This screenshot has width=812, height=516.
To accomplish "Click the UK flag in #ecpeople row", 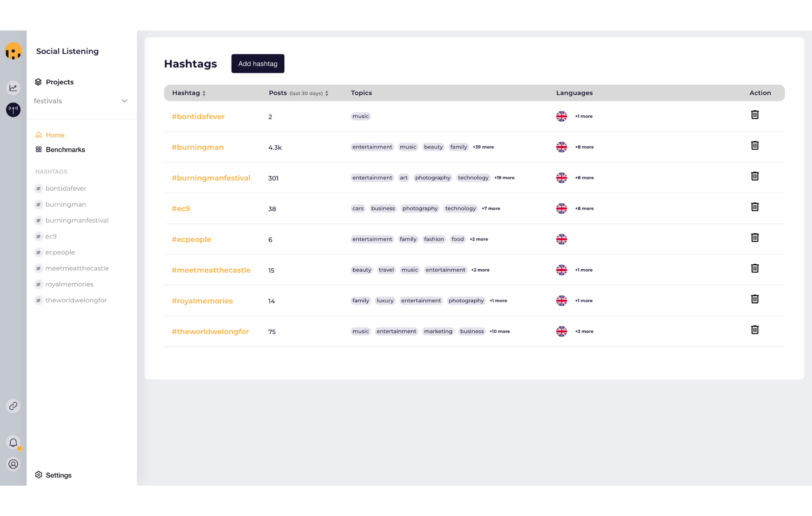I will [562, 239].
